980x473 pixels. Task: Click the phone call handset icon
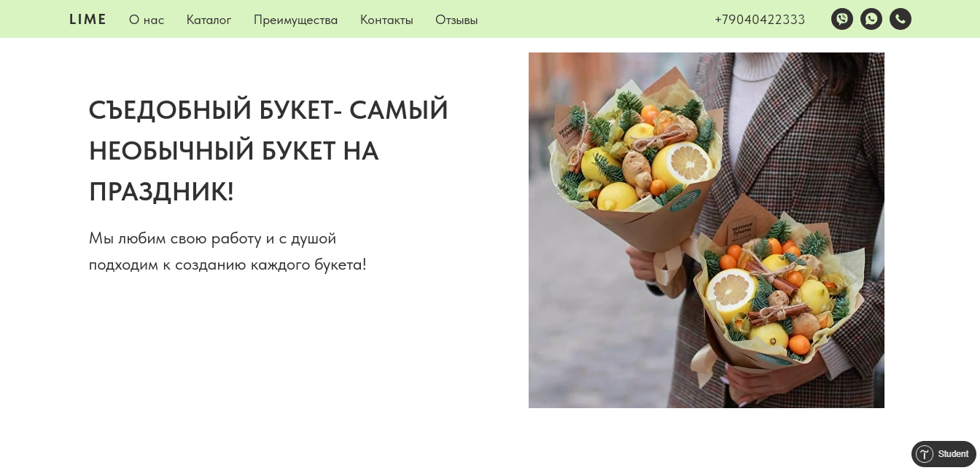pos(901,19)
